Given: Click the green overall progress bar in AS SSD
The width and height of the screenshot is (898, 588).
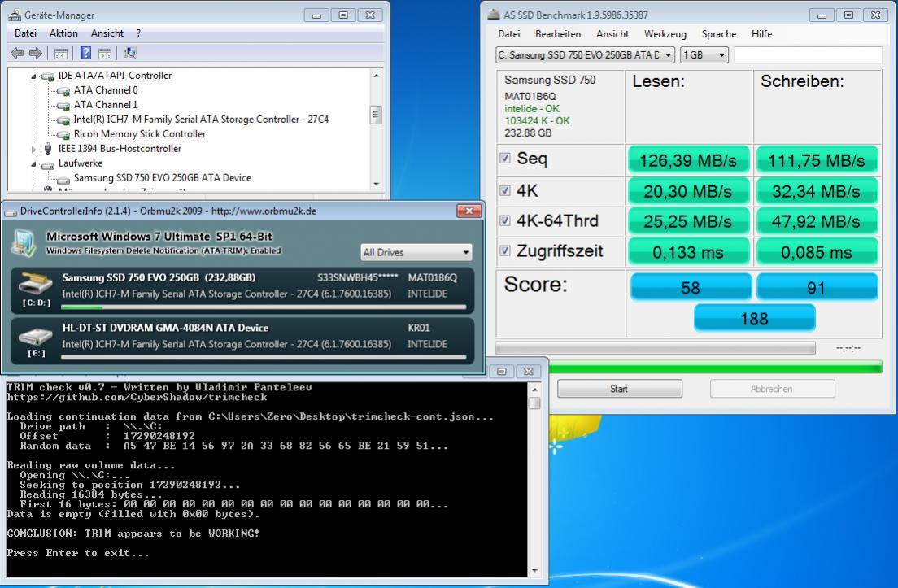Looking at the screenshot, I should coord(715,367).
